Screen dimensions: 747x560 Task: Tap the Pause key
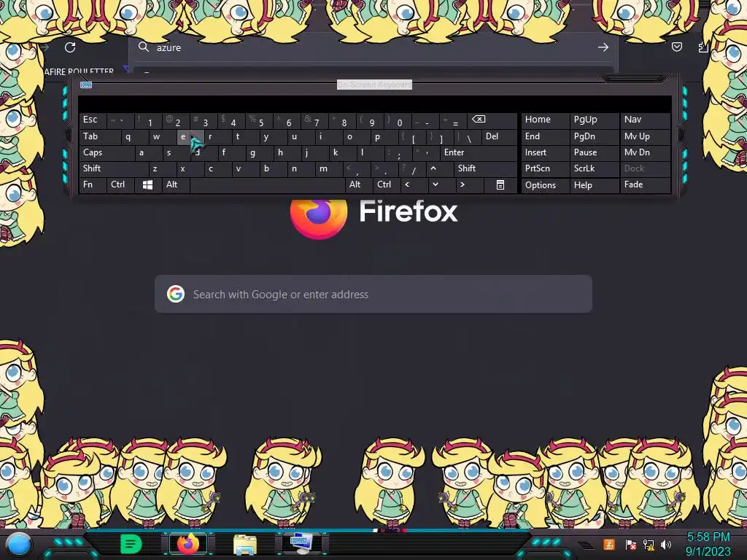tap(594, 152)
